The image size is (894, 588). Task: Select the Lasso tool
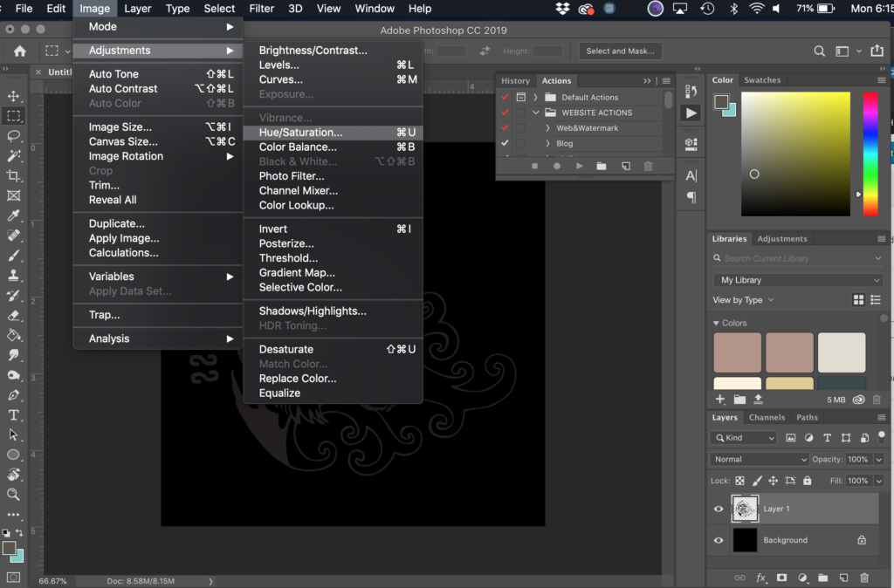click(14, 135)
